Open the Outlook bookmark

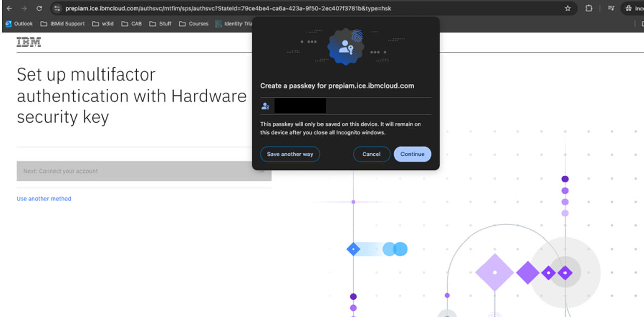pos(19,24)
